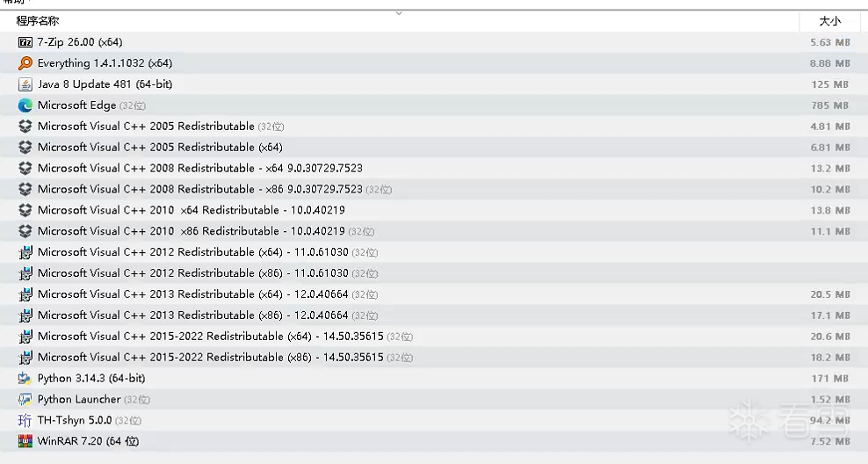
Task: Click icon of Visual C++ 2005 Redistributable 32位
Action: 25,127
